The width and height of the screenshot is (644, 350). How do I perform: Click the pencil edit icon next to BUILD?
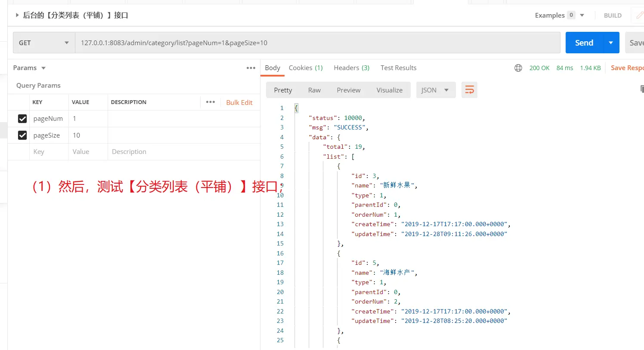click(x=640, y=15)
